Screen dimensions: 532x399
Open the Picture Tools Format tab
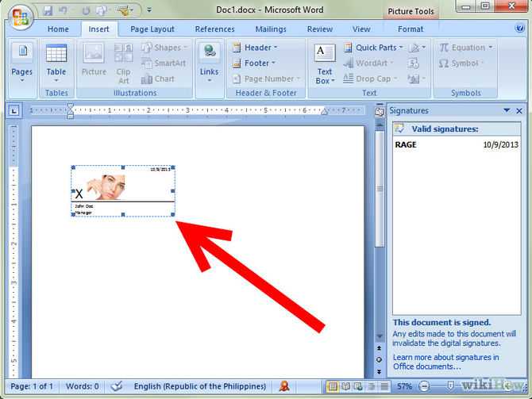pos(411,29)
